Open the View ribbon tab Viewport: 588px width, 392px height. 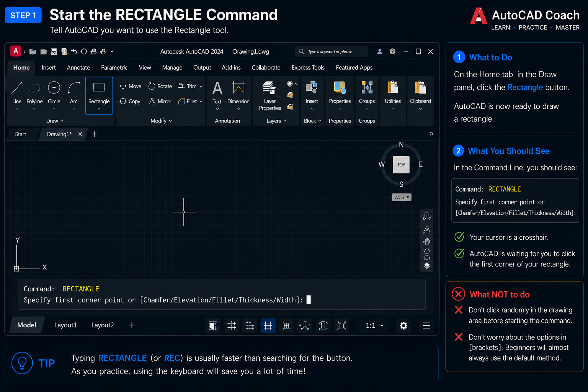[x=145, y=67]
